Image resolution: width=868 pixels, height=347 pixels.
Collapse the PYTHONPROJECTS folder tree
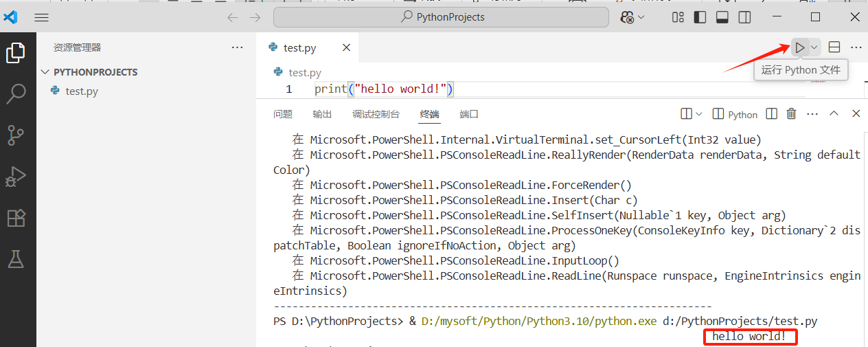(46, 72)
